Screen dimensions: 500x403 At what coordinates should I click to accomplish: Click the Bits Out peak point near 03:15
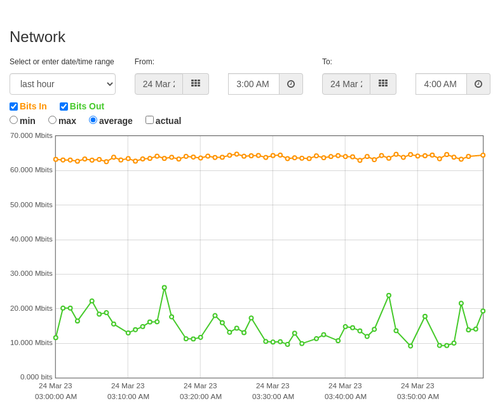[164, 288]
